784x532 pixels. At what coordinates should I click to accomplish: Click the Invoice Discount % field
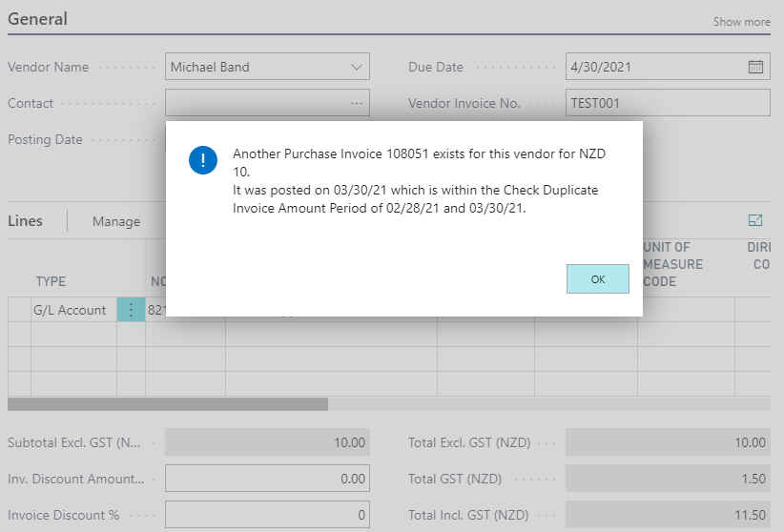pyautogui.click(x=267, y=515)
